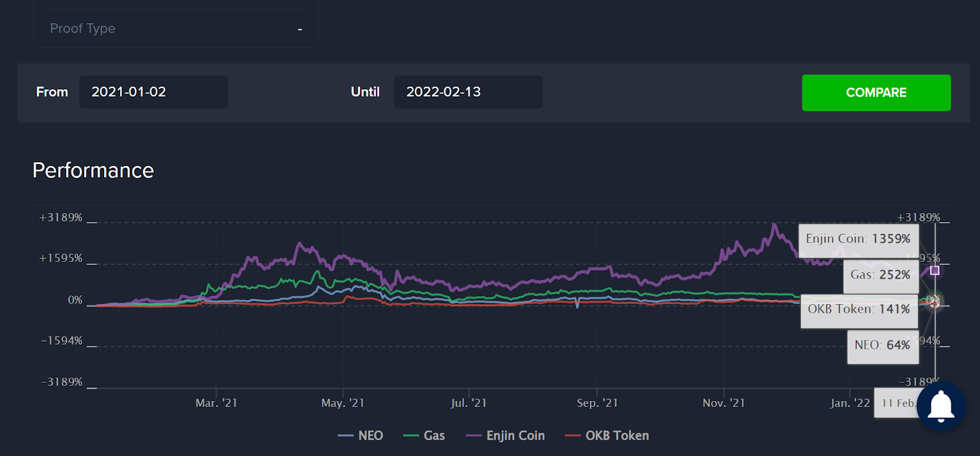
Task: Click the notification bell icon
Action: (x=941, y=406)
